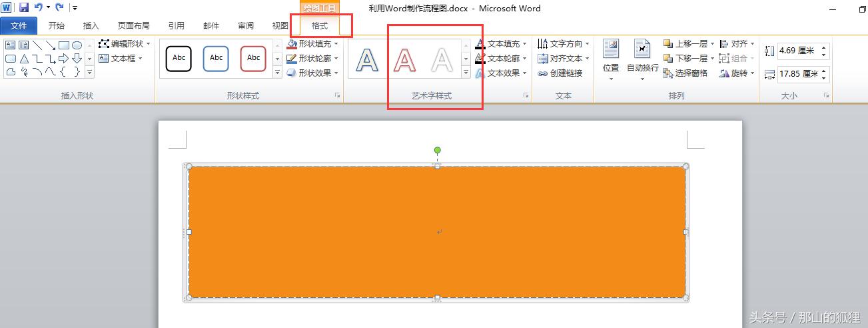Viewport: 868px width, 328px height.
Task: Open 对齐文本 align text menu
Action: coord(564,58)
